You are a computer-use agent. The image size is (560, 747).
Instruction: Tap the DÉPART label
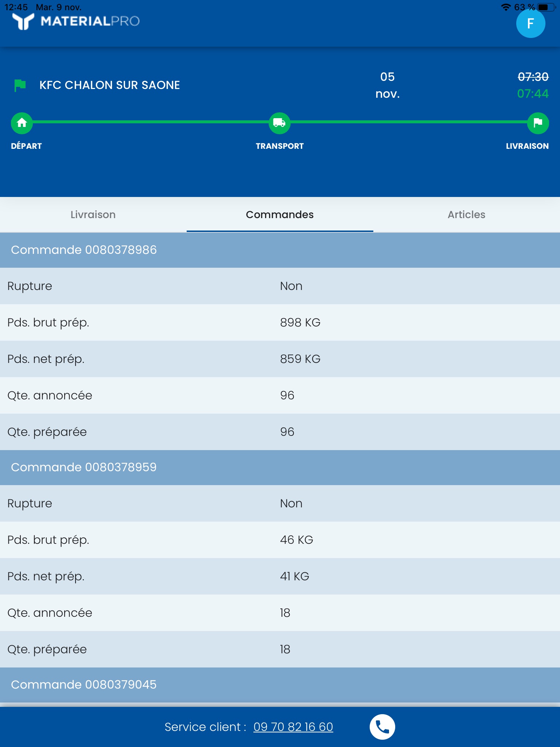point(26,146)
